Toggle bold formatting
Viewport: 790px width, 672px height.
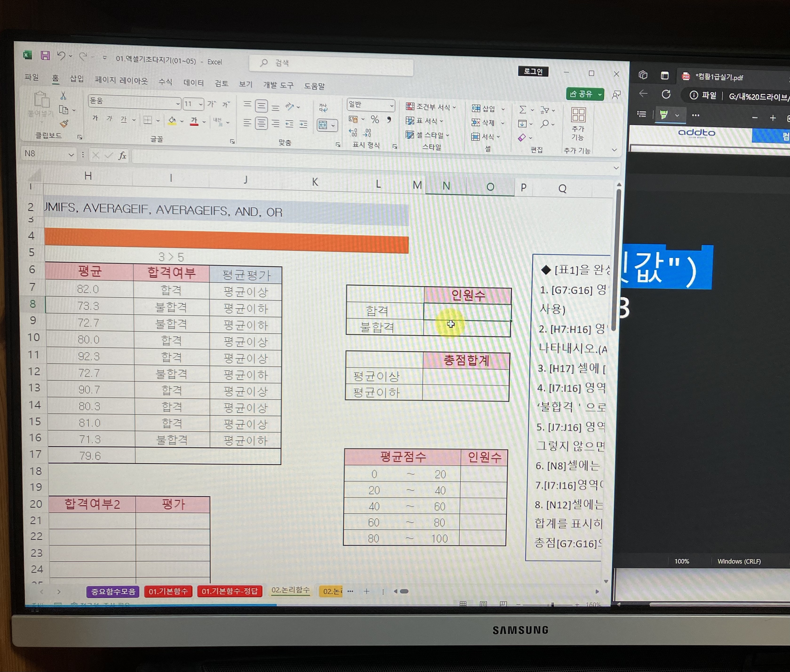pyautogui.click(x=95, y=118)
